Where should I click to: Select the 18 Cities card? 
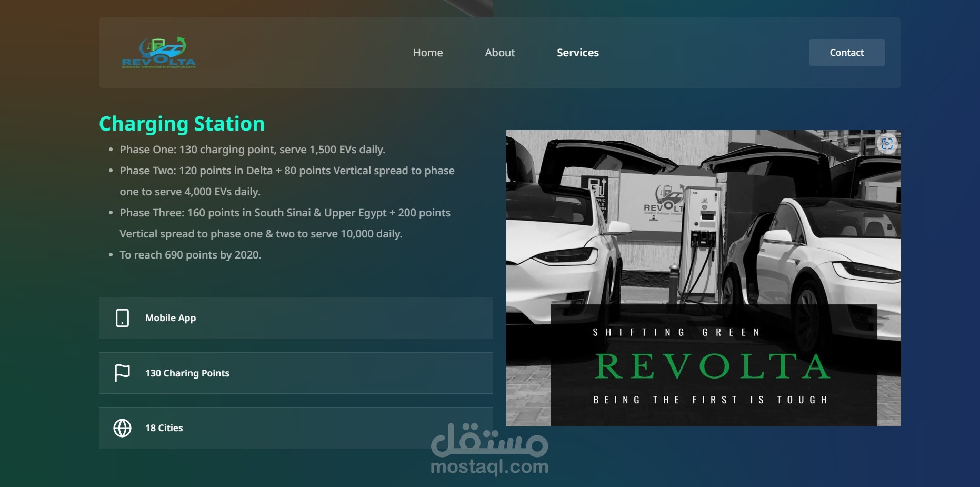click(x=296, y=428)
